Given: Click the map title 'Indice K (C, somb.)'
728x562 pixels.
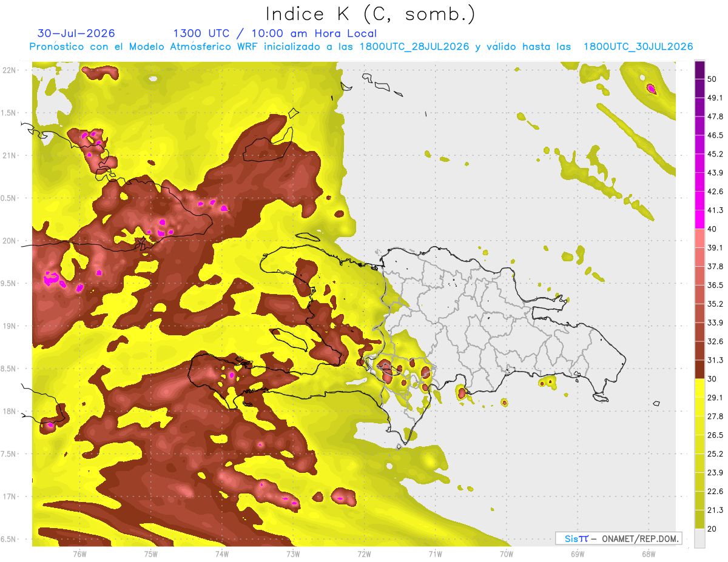Looking at the screenshot, I should click(x=371, y=14).
